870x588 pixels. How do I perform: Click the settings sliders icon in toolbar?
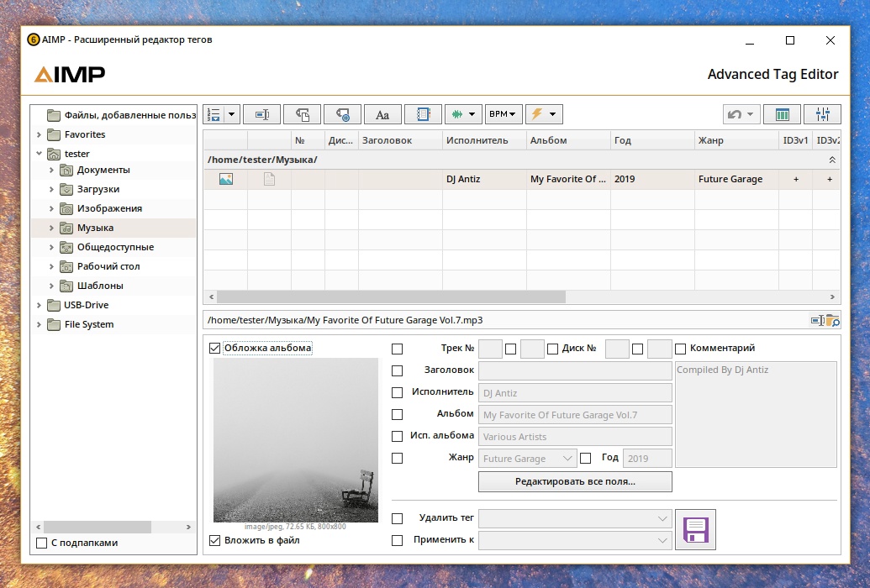pos(821,114)
